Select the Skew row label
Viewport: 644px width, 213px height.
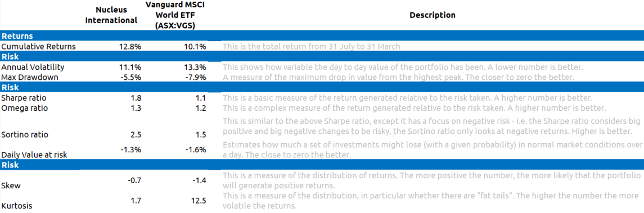(11, 185)
